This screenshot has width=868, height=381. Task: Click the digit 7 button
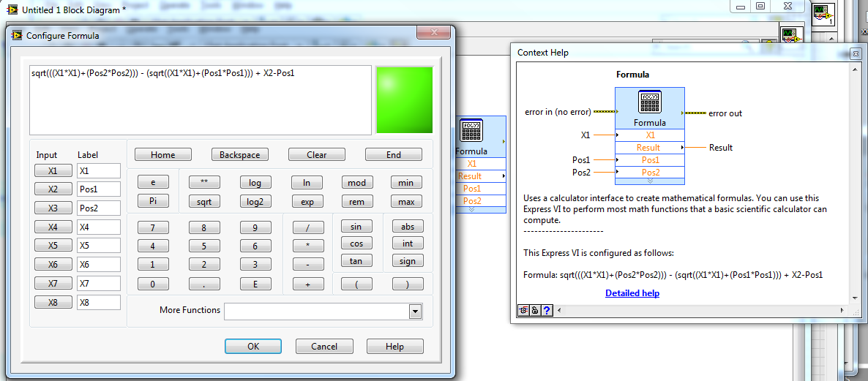point(153,227)
